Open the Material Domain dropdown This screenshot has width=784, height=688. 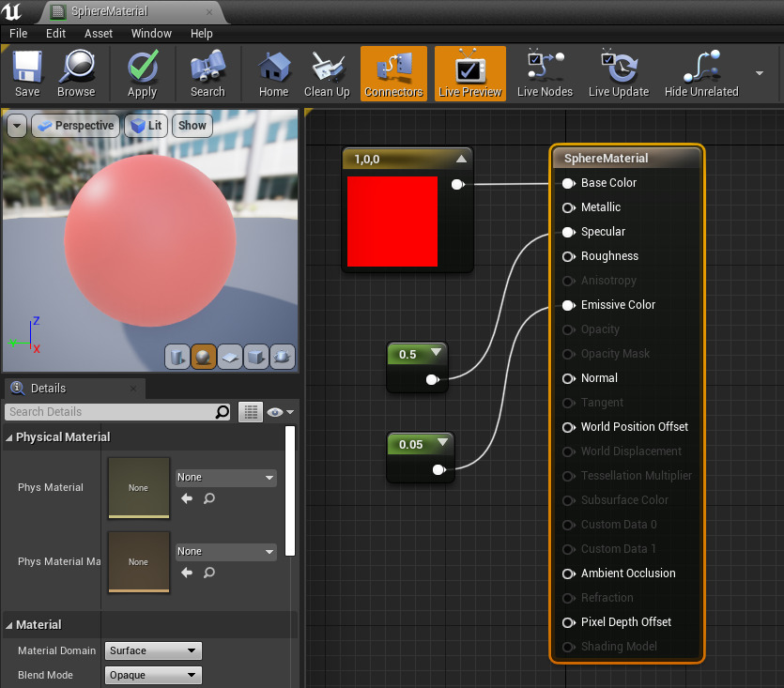coord(153,650)
